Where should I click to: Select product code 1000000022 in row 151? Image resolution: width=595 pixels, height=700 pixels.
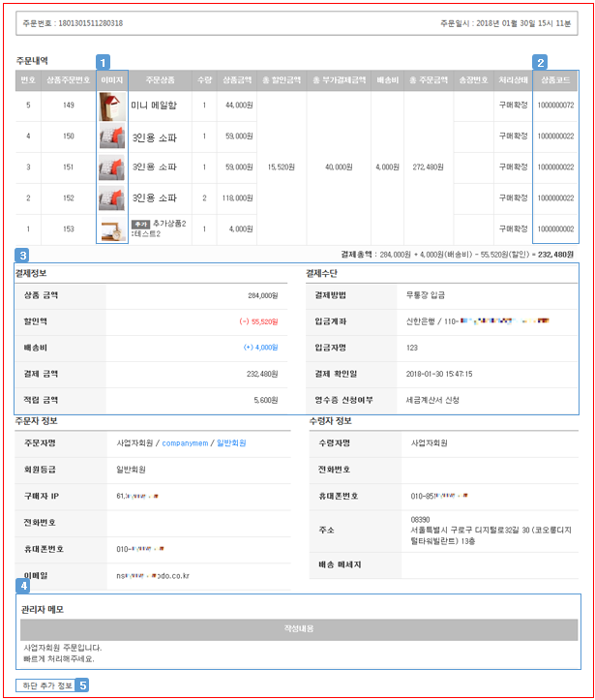click(555, 167)
